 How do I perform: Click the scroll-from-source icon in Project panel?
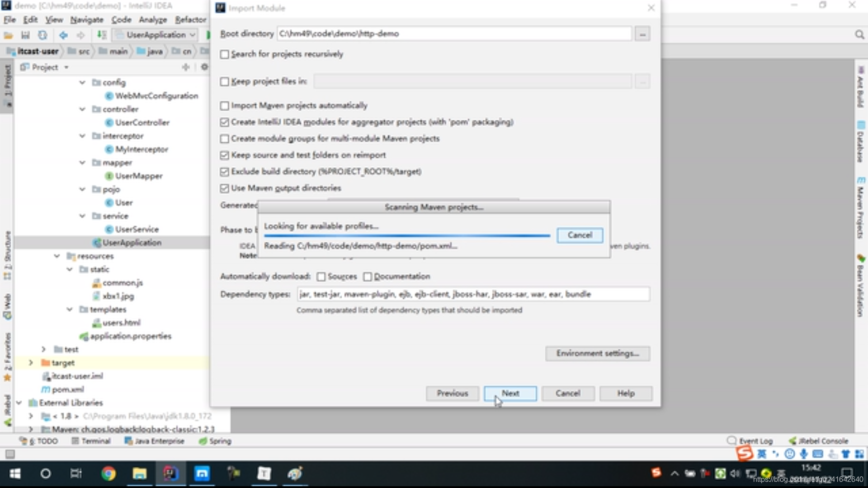[186, 67]
